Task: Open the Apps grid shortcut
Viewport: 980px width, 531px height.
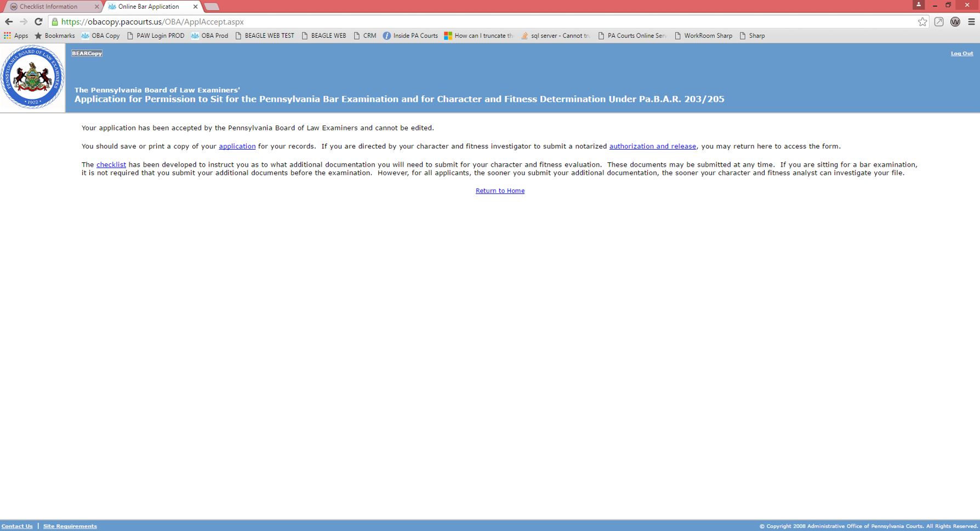Action: click(16, 36)
